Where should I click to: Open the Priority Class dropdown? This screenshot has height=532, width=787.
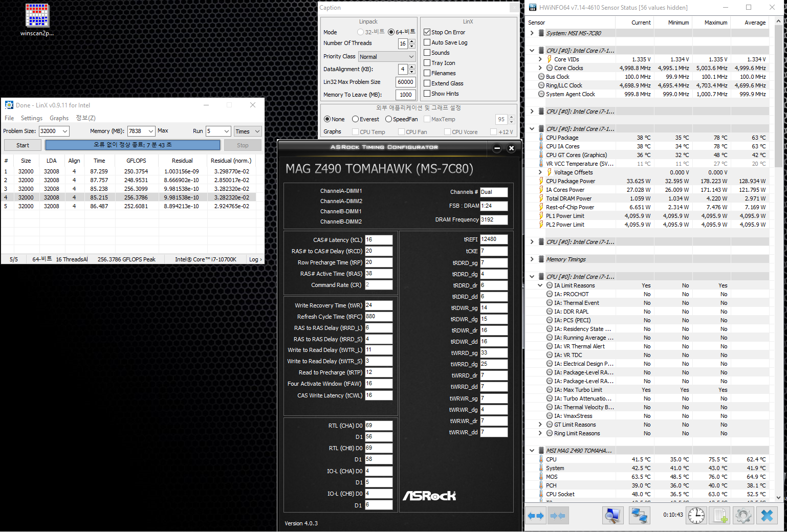[387, 57]
